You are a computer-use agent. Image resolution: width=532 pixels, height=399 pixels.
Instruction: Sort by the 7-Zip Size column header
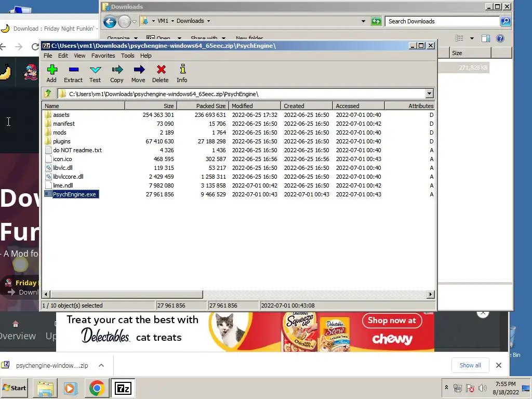coord(151,106)
